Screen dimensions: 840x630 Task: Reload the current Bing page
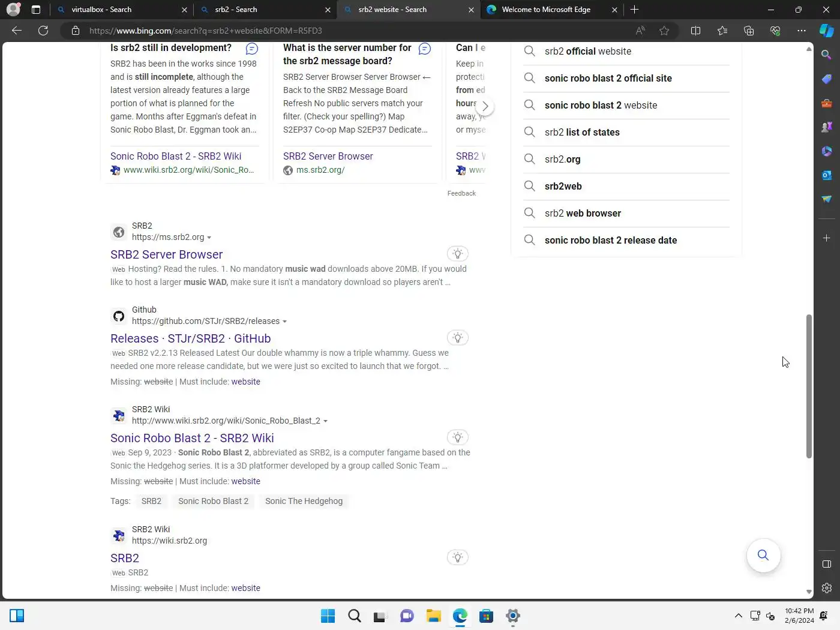[43, 31]
